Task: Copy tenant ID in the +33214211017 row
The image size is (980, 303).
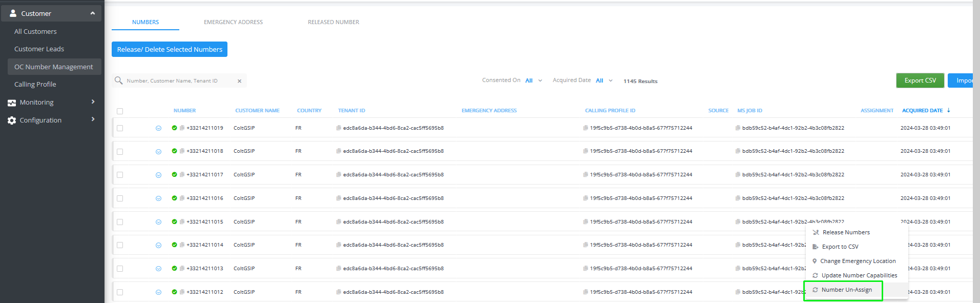Action: [339, 175]
